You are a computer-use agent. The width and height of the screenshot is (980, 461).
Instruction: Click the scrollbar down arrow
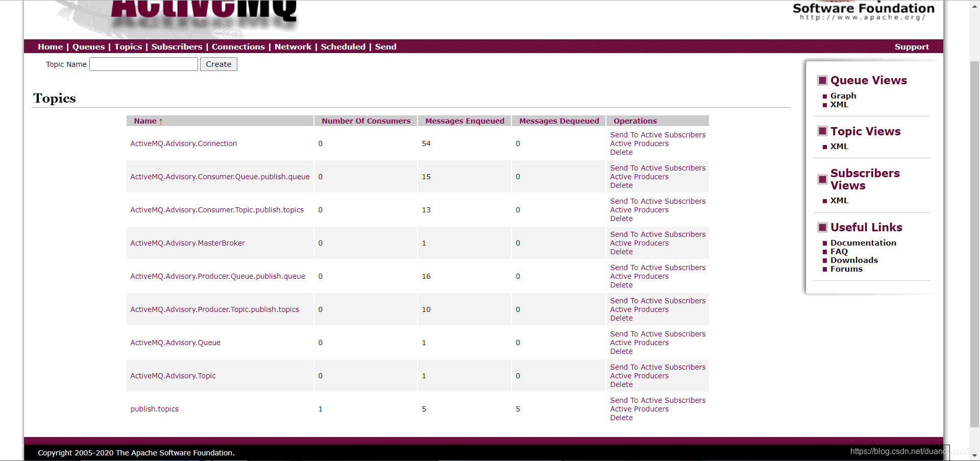click(974, 455)
